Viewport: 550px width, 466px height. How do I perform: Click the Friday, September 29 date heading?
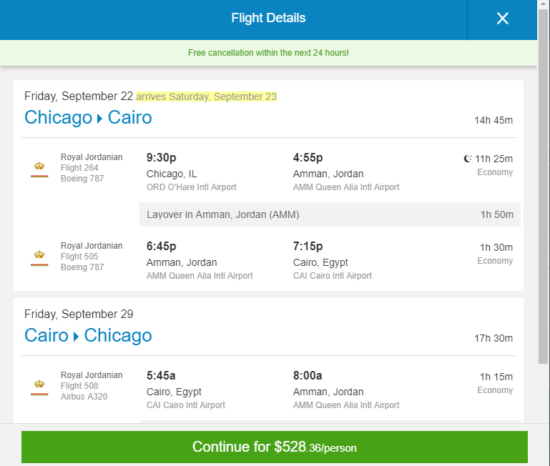click(79, 314)
